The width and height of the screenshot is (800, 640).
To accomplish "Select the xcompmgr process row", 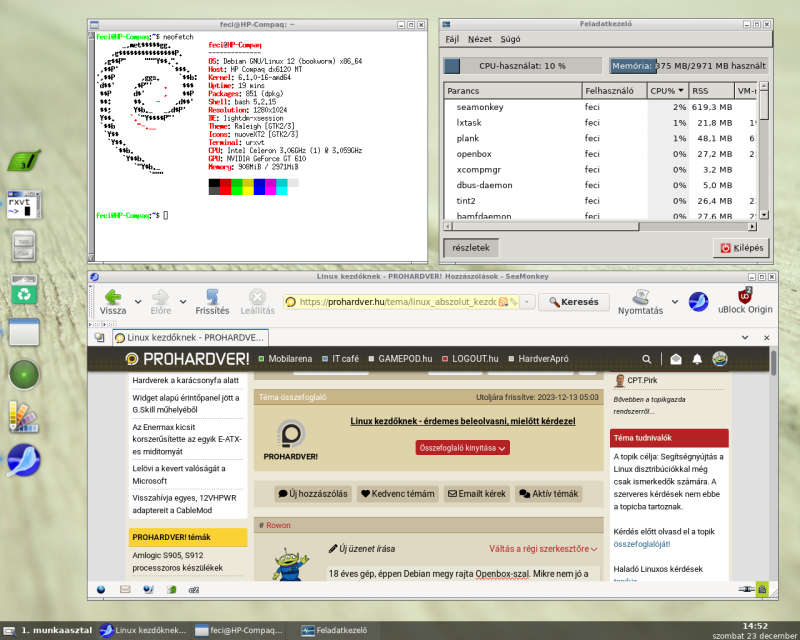I will click(x=600, y=170).
